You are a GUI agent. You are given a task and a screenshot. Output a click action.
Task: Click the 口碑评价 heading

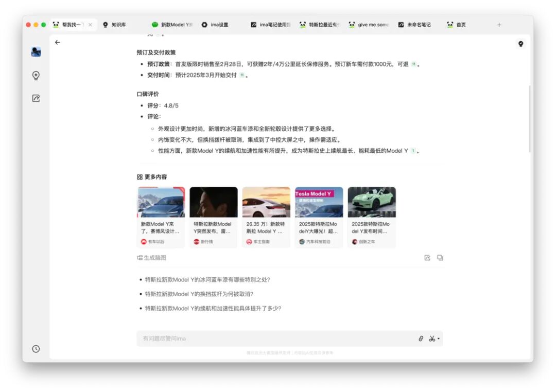coord(148,94)
